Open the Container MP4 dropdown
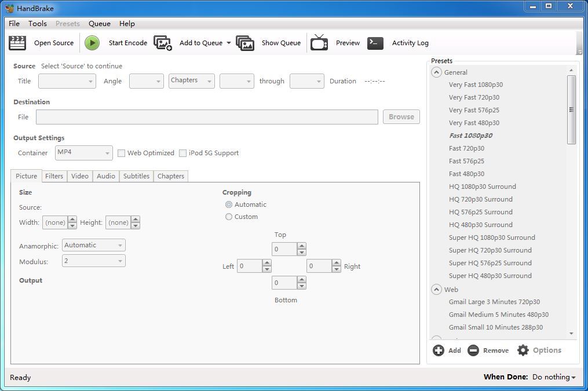 click(84, 153)
